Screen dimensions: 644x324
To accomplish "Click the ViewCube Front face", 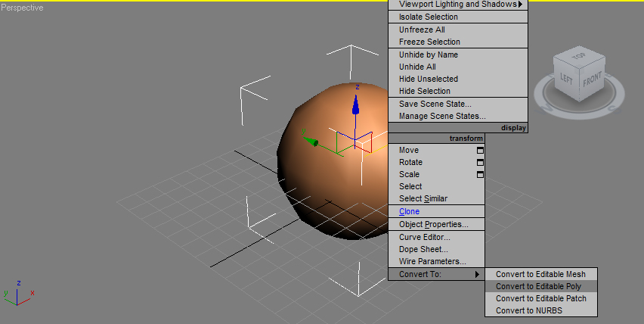I will (591, 79).
